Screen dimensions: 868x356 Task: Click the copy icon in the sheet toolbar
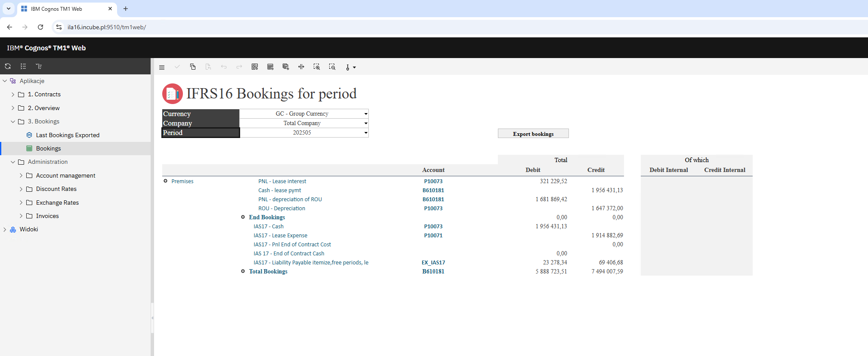(193, 67)
